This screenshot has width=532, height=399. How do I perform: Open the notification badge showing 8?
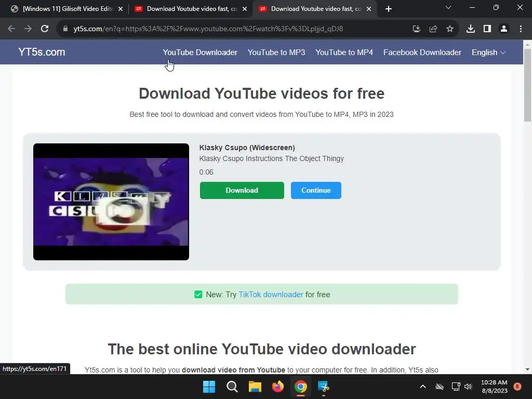[517, 386]
